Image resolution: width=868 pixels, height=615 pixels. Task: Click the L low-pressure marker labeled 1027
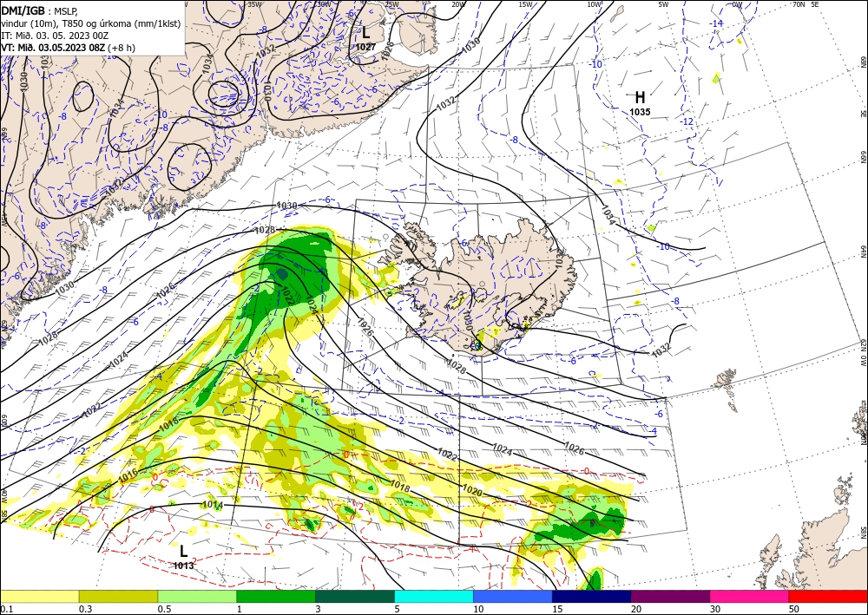pyautogui.click(x=366, y=33)
